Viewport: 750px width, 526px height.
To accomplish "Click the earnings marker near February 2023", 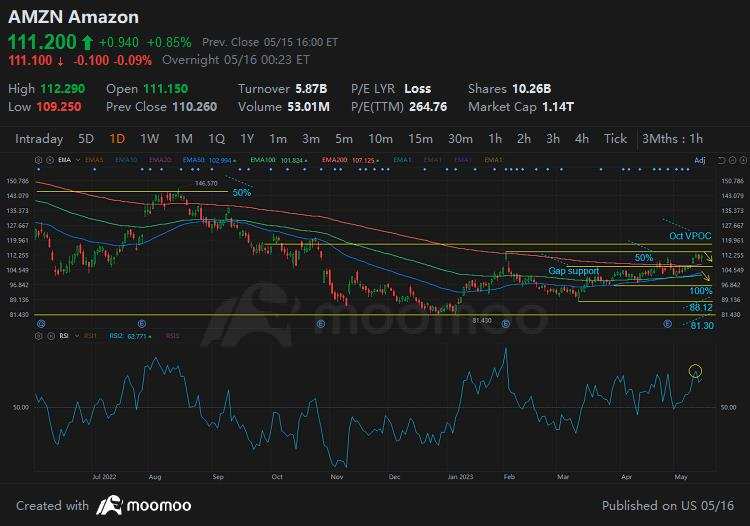I will (506, 324).
